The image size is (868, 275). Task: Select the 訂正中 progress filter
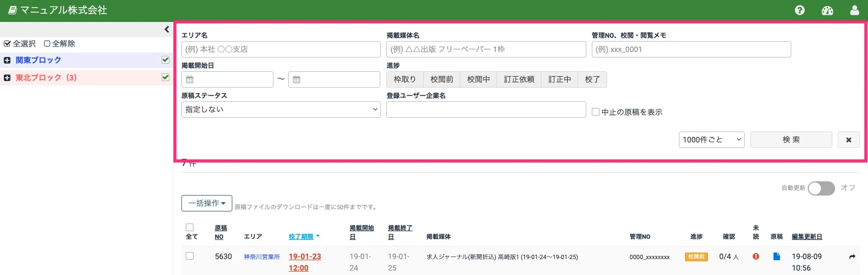coord(559,79)
